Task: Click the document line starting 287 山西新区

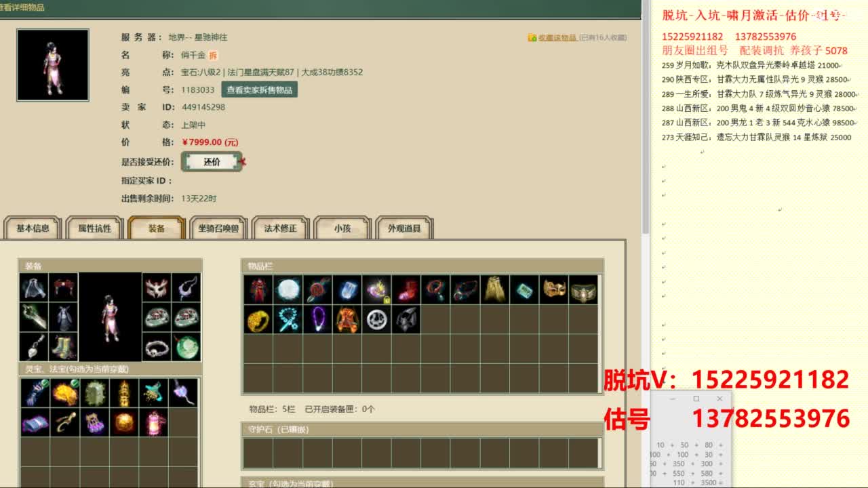Action: (x=759, y=123)
